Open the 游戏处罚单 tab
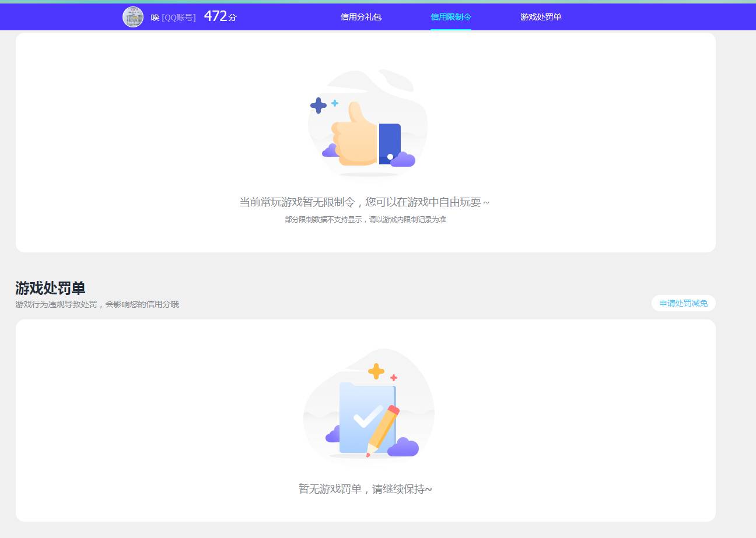This screenshot has width=756, height=538. (x=540, y=17)
